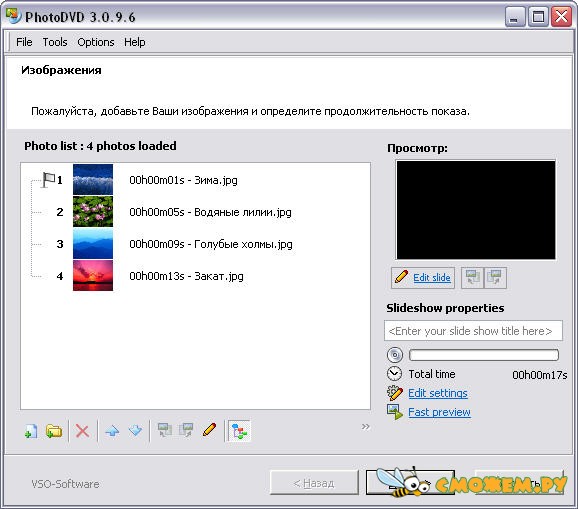Viewport: 578px width, 509px height.
Task: Expand the toolbar overflow chevron
Action: point(365,426)
